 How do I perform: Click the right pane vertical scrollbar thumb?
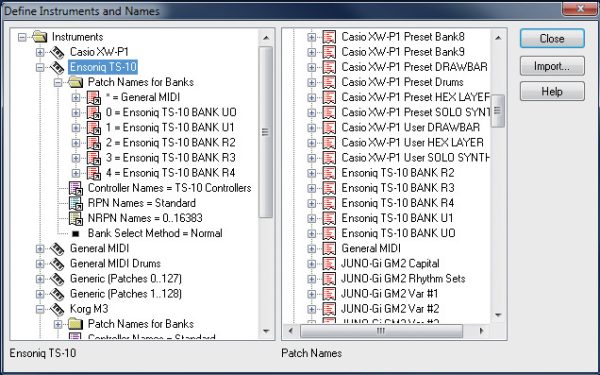[x=498, y=111]
